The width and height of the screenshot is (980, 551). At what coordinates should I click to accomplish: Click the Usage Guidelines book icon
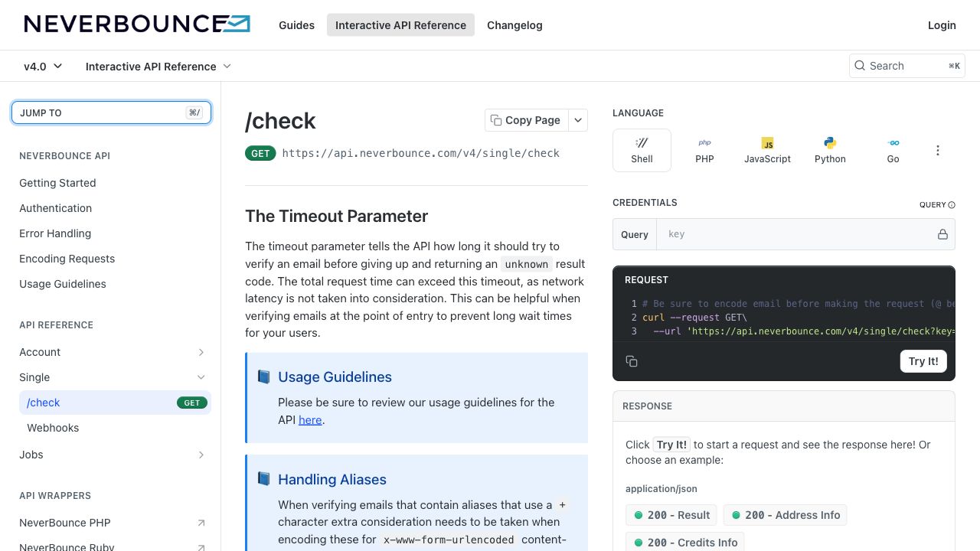pyautogui.click(x=264, y=377)
